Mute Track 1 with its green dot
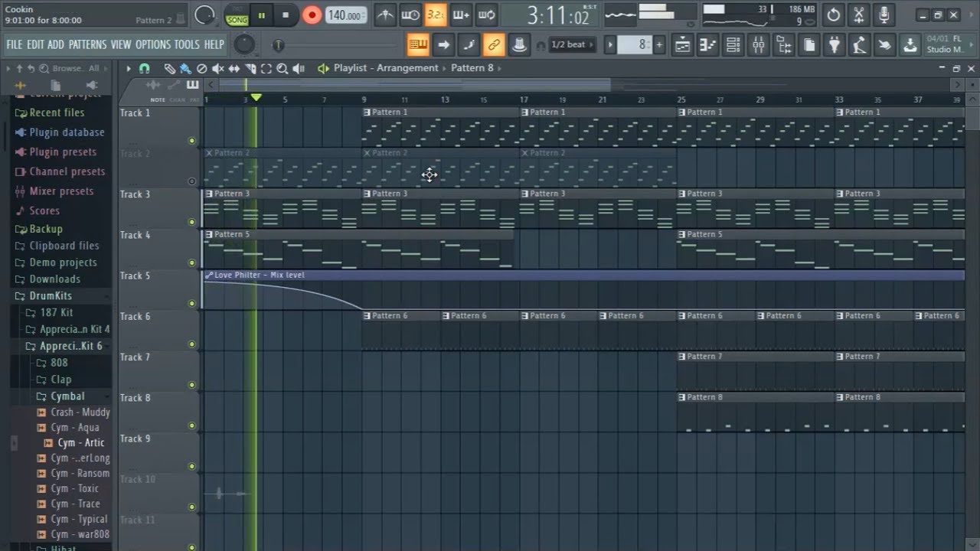Image resolution: width=980 pixels, height=551 pixels. coord(191,141)
